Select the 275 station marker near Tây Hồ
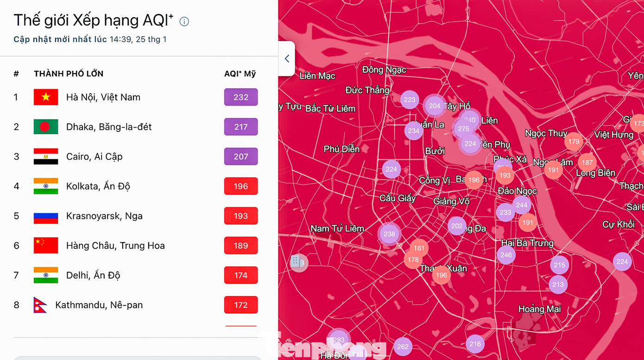The image size is (644, 360). 463,129
